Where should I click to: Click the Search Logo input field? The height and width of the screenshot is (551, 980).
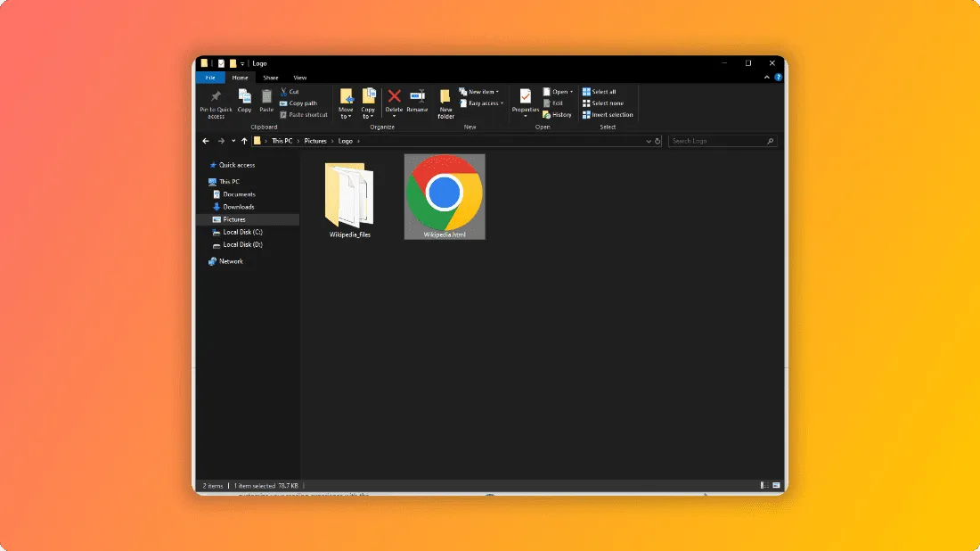click(x=723, y=141)
